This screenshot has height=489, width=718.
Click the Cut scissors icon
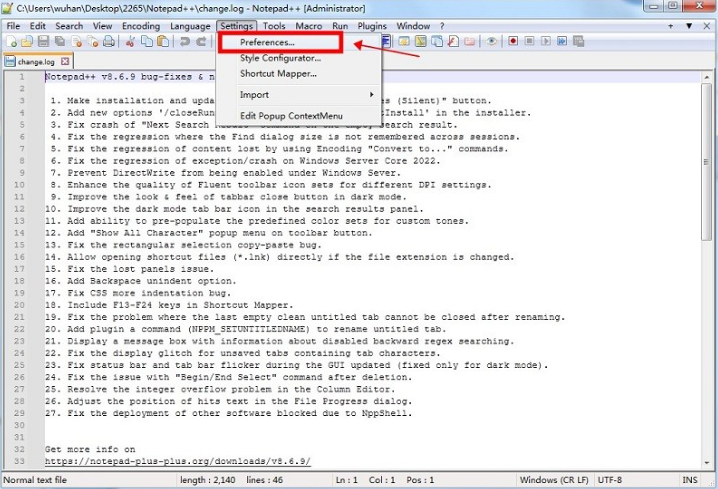130,42
